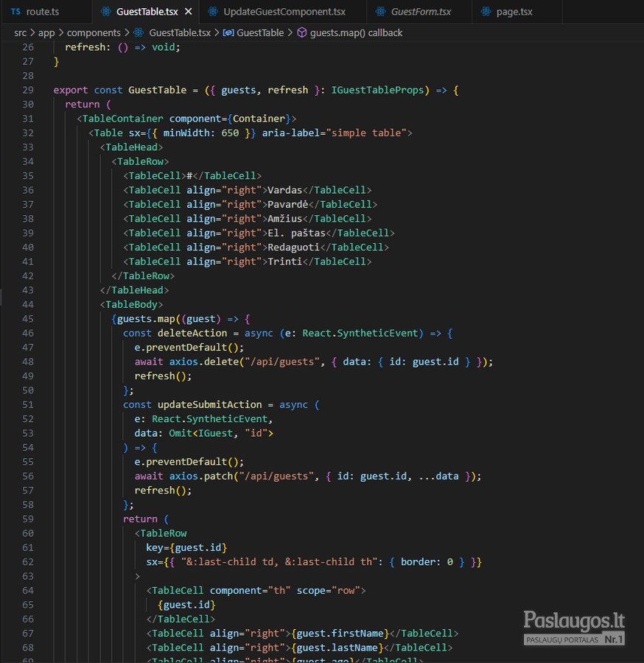
Task: Switch to the route.ts tab
Action: tap(42, 11)
